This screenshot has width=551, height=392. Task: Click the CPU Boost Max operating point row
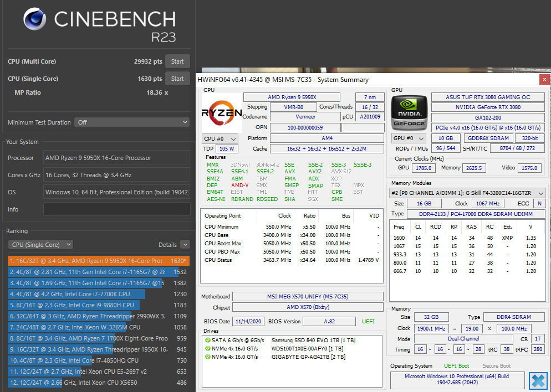[x=292, y=244]
